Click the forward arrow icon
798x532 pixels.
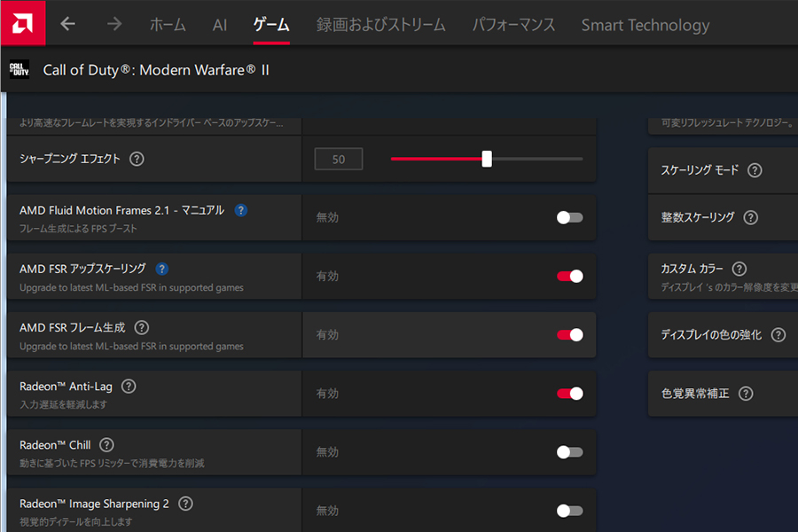pyautogui.click(x=114, y=24)
